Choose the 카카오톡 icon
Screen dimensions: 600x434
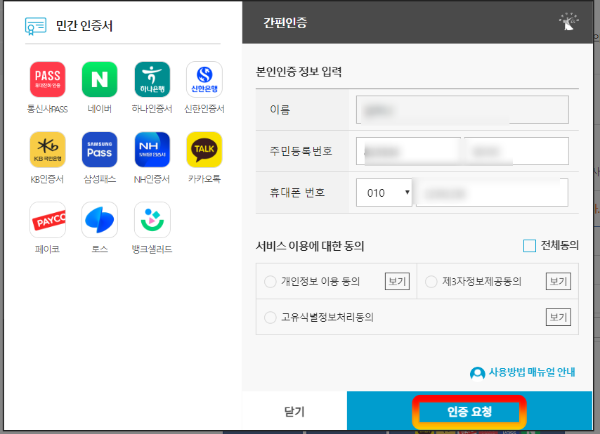pyautogui.click(x=204, y=150)
